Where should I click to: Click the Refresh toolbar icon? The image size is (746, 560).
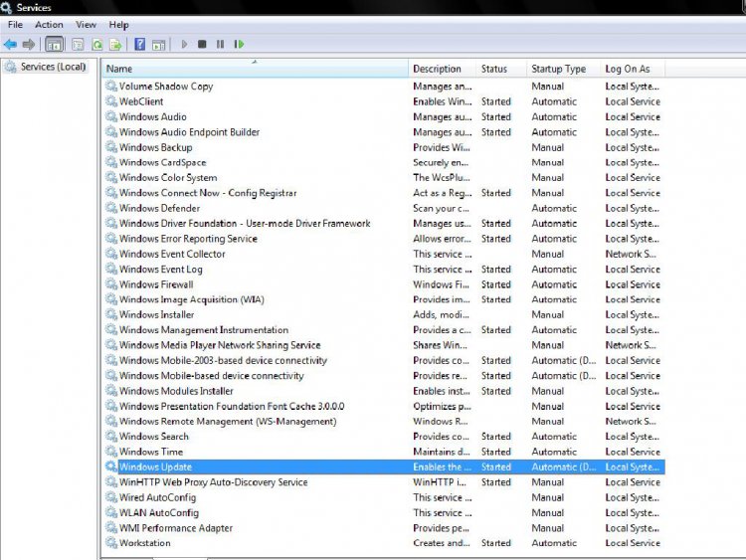pos(97,44)
